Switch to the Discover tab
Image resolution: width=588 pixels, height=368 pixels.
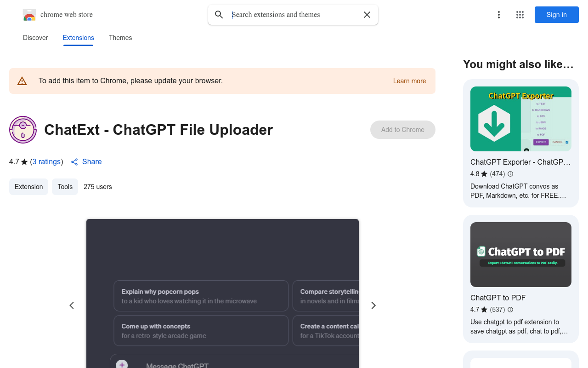[35, 38]
